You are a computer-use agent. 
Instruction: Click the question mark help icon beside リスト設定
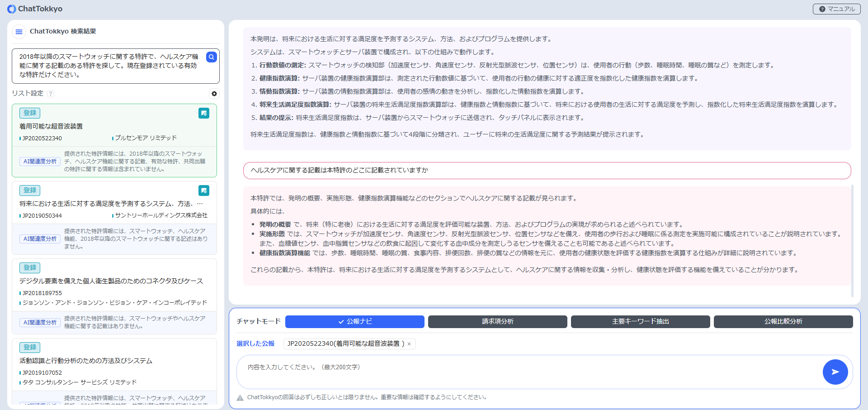[x=51, y=94]
